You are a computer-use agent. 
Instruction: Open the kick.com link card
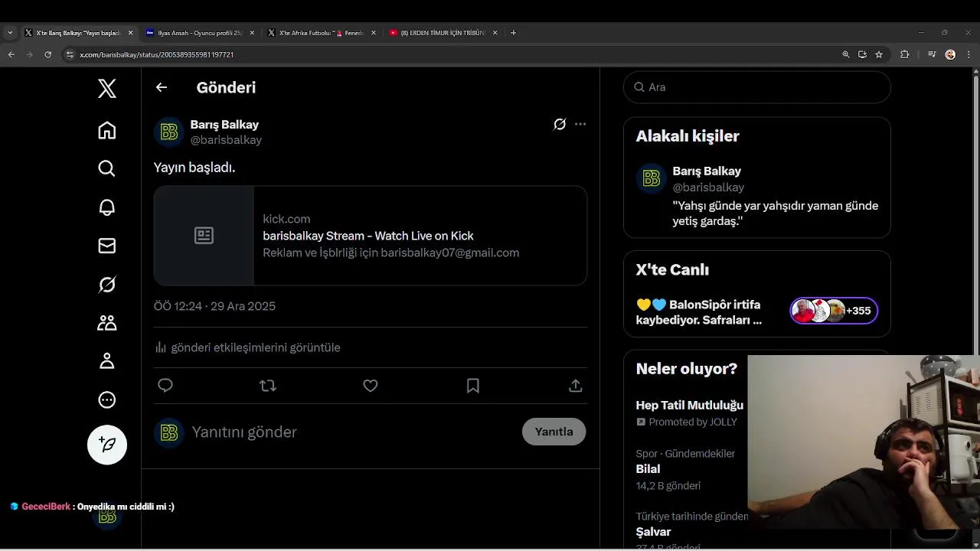click(x=371, y=236)
